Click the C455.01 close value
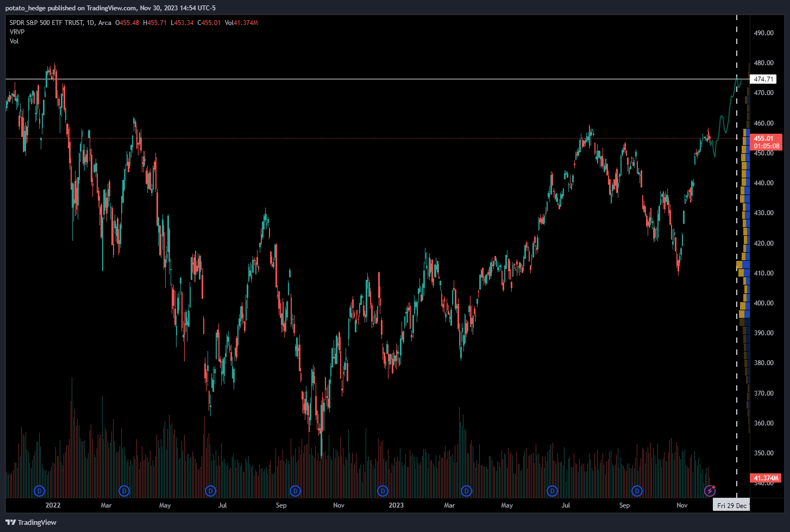The image size is (790, 532). (209, 23)
